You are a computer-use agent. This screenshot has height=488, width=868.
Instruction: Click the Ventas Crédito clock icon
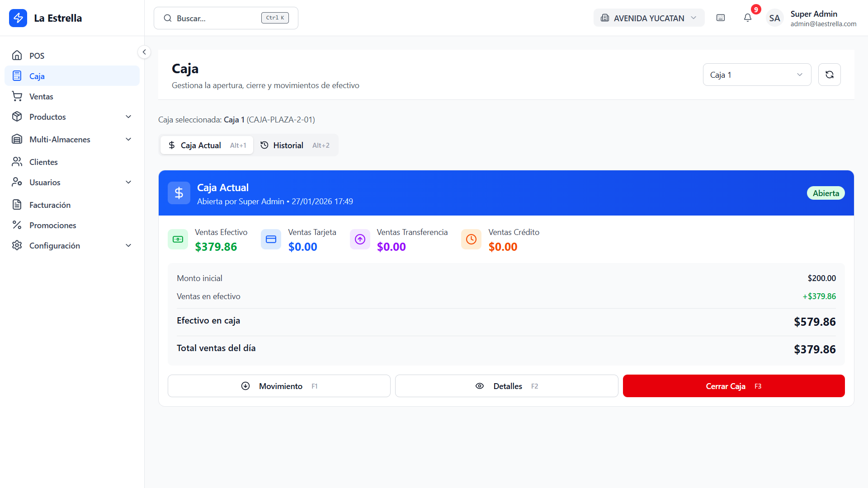pyautogui.click(x=471, y=239)
